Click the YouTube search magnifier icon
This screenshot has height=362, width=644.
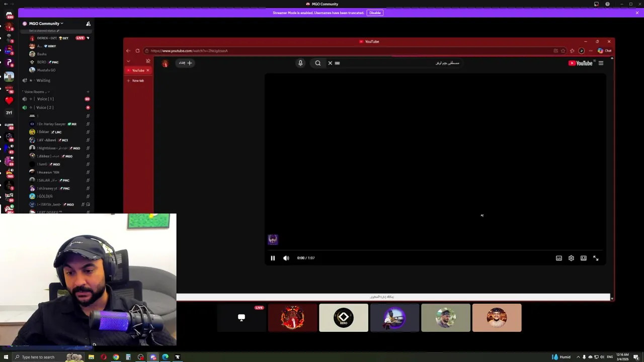point(318,63)
